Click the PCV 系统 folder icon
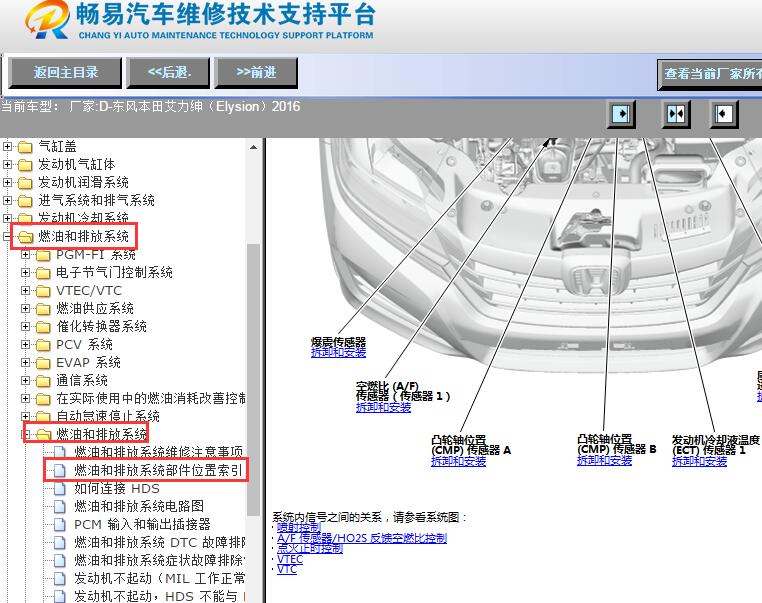 point(43,345)
